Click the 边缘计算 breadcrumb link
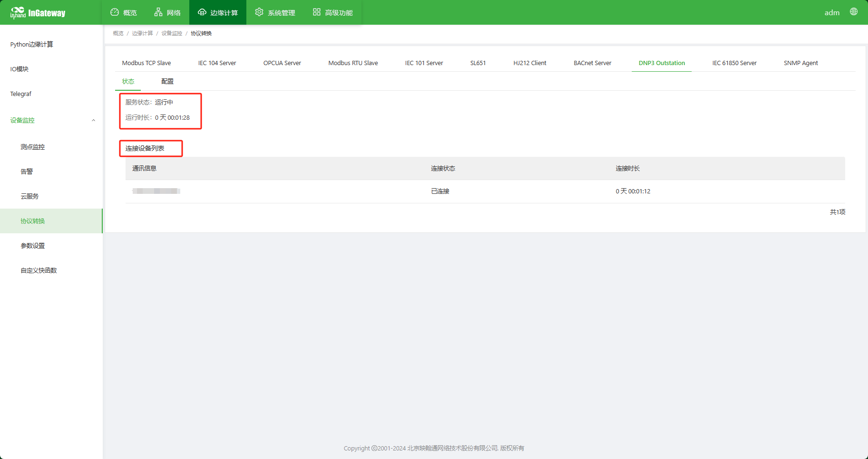 [x=142, y=33]
